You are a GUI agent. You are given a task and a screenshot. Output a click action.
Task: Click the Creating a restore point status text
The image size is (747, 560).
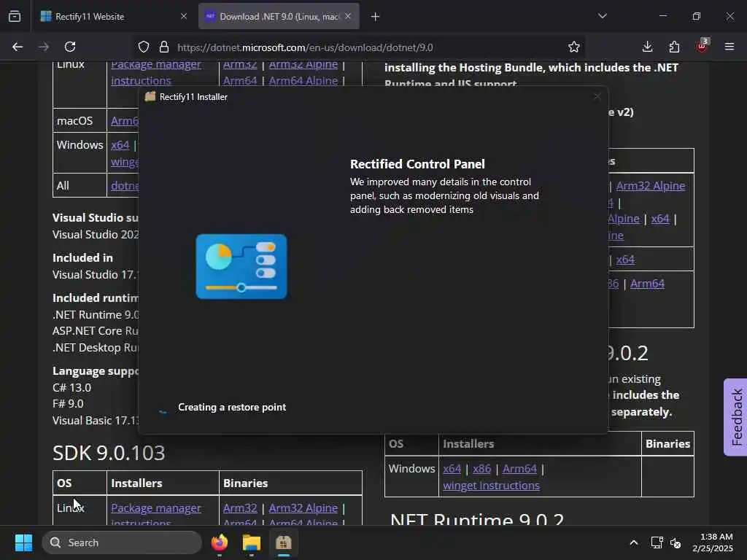(x=232, y=407)
